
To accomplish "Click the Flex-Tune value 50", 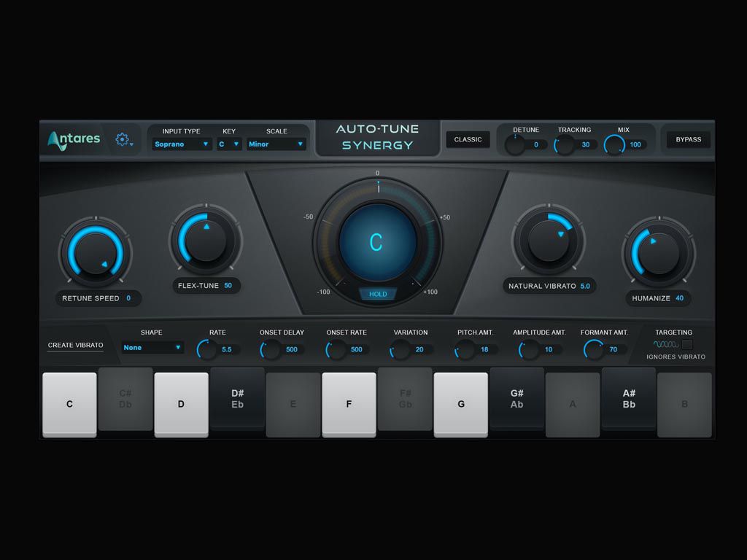I will click(x=228, y=286).
